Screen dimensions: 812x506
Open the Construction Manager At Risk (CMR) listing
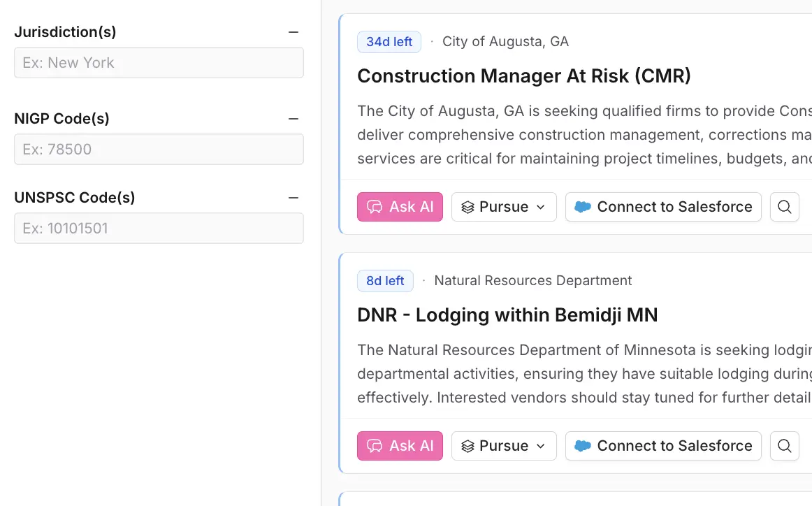pyautogui.click(x=524, y=75)
